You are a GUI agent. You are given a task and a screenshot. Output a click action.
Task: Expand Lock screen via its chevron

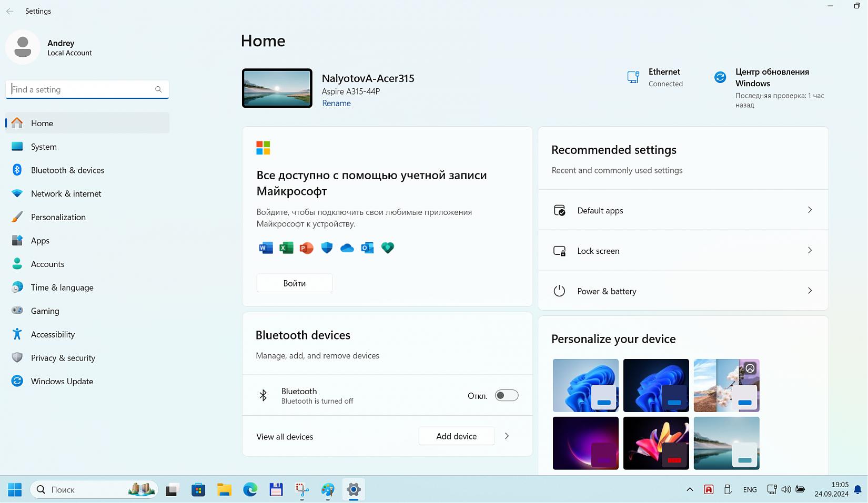[x=810, y=251]
